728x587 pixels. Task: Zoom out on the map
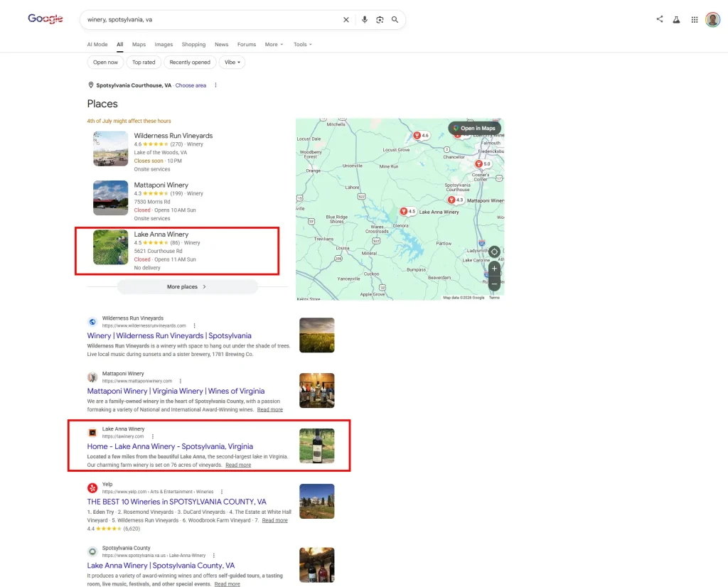coord(495,284)
